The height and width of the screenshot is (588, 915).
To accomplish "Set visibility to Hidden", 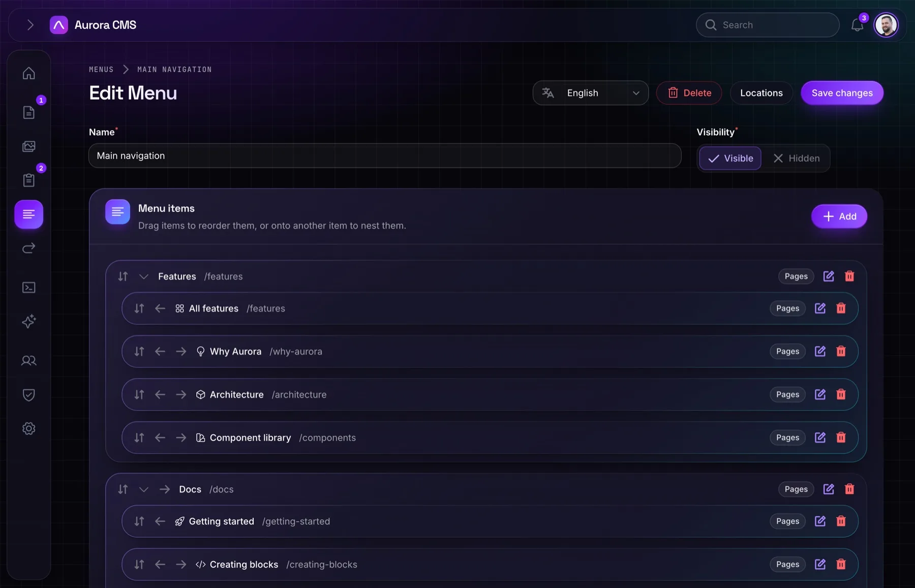I will click(796, 158).
